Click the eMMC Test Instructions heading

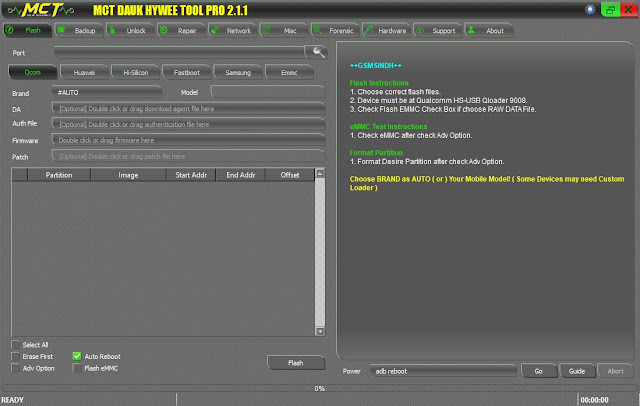pyautogui.click(x=388, y=126)
